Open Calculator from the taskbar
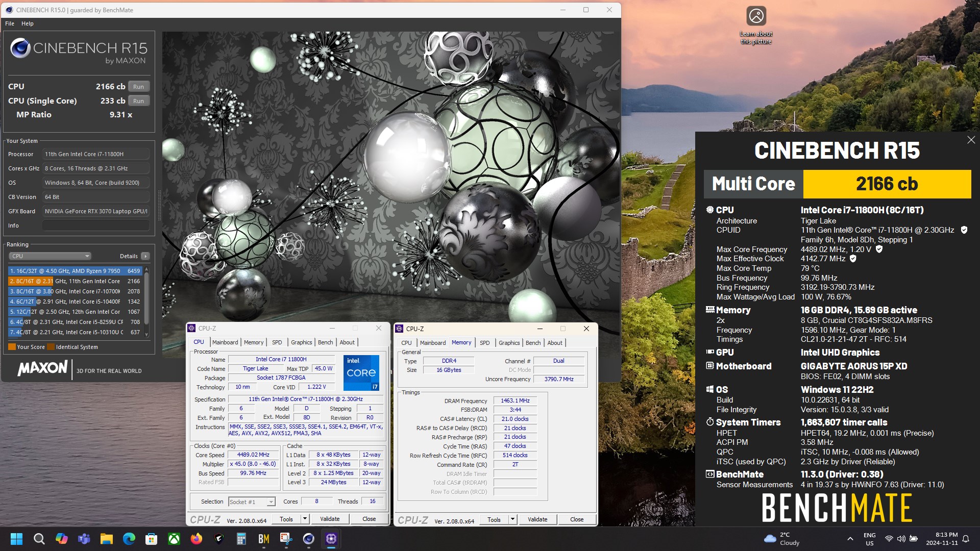Viewport: 980px width, 551px height. pos(241,539)
